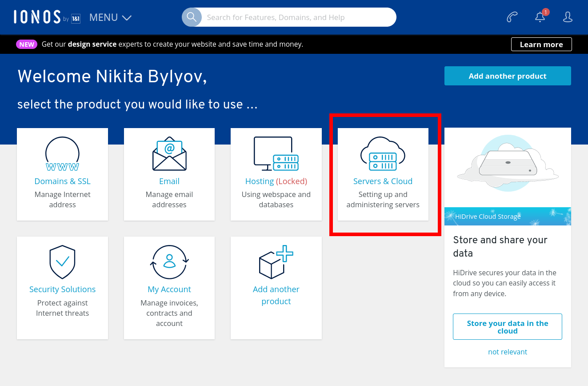Click Protect against Internet threats text

[62, 308]
